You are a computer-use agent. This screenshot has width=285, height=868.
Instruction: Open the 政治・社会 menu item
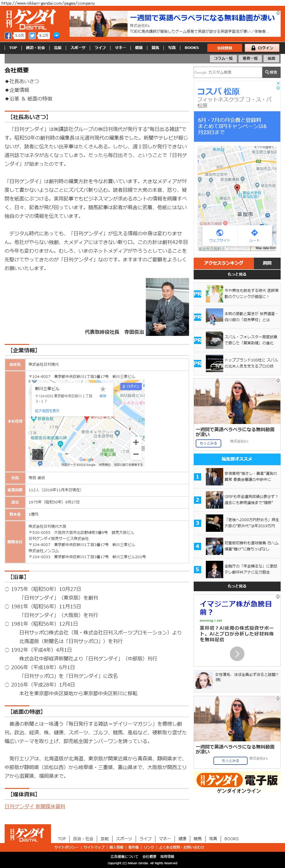pos(35,48)
